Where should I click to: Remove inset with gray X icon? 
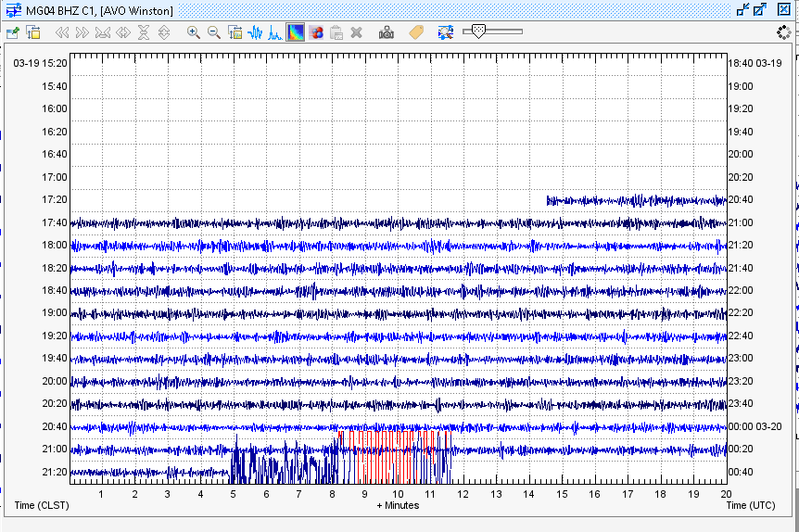click(357, 33)
